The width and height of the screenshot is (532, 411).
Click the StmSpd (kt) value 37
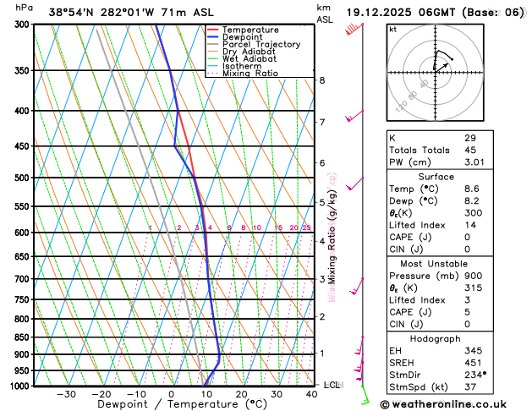[470, 387]
